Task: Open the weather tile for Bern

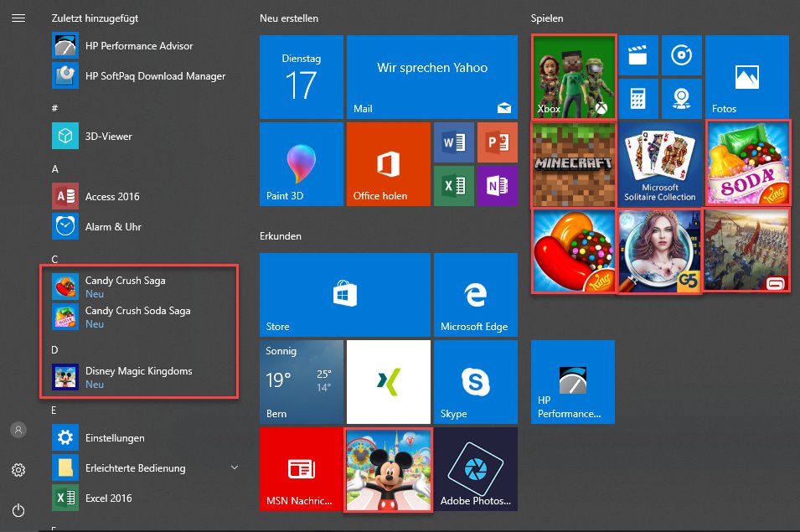Action: [x=302, y=382]
